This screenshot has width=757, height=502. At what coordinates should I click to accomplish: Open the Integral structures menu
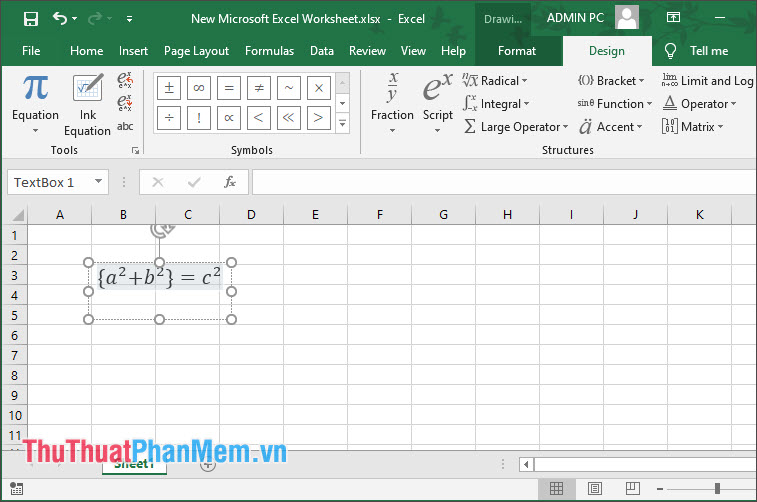tap(496, 104)
